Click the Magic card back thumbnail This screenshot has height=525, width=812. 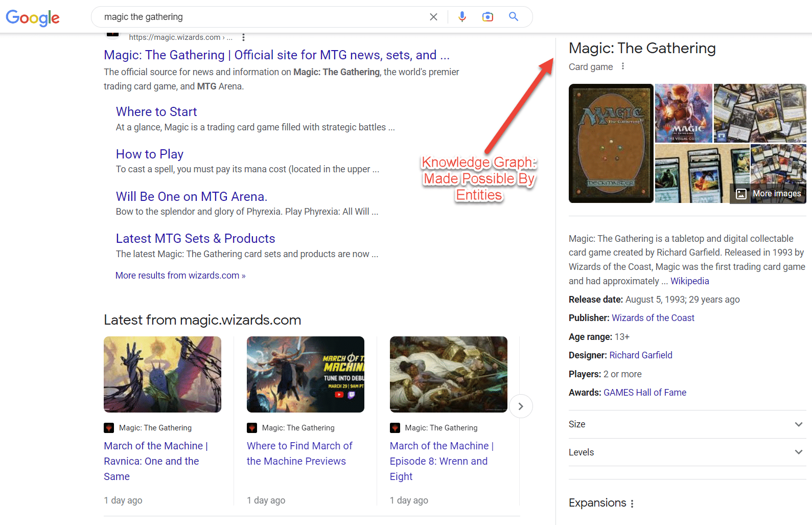point(611,144)
